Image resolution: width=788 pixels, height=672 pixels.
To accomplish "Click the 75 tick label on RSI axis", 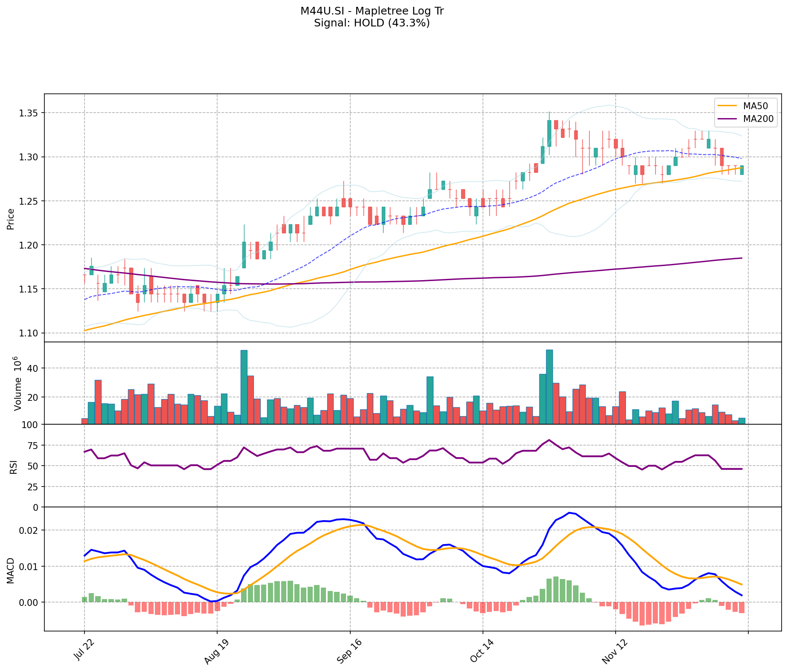I will pyautogui.click(x=33, y=446).
